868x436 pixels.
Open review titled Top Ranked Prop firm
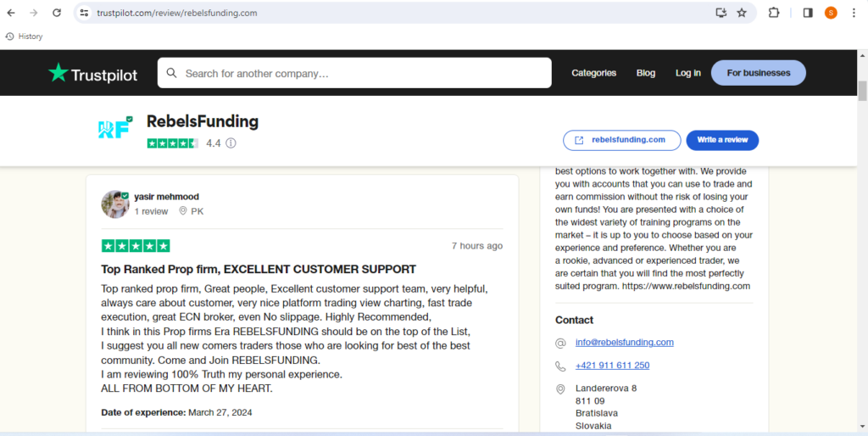click(259, 270)
